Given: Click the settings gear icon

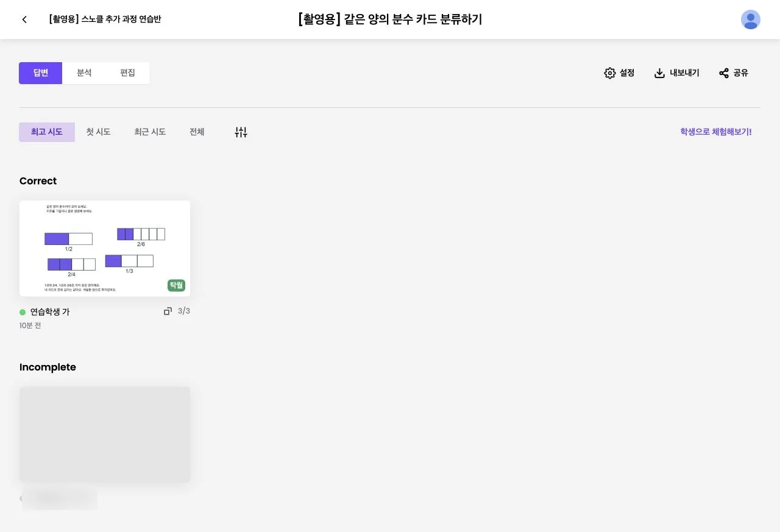Looking at the screenshot, I should click(610, 73).
